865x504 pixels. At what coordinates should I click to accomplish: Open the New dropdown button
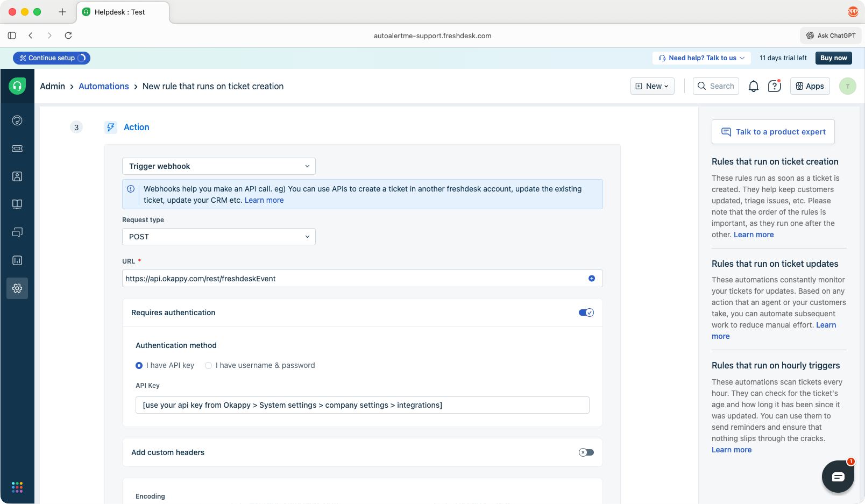tap(653, 86)
